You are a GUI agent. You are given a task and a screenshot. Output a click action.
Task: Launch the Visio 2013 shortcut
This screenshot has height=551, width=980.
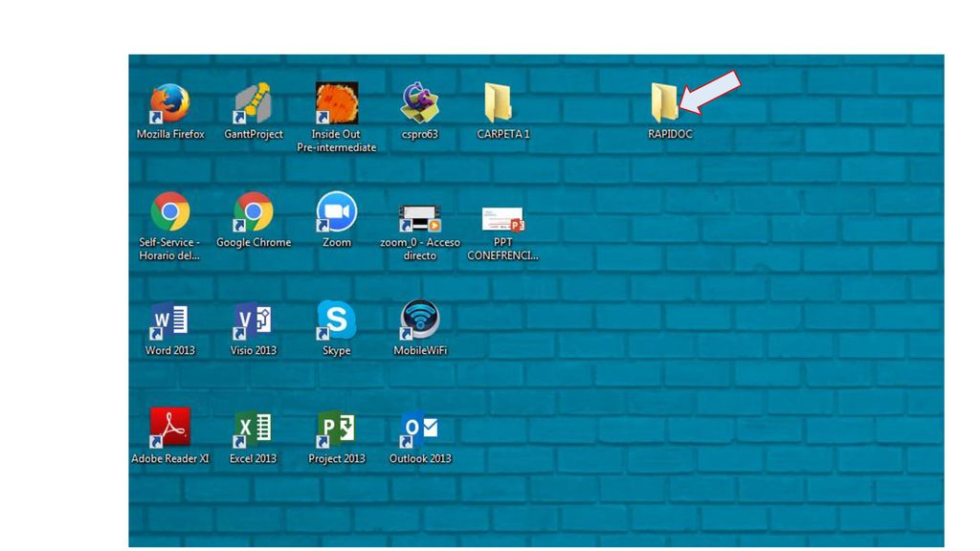click(253, 321)
